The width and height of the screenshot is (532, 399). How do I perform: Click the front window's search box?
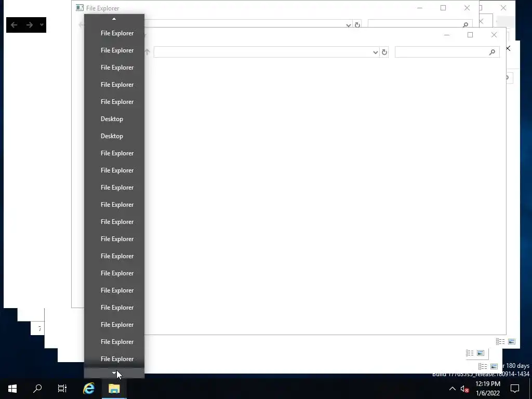[x=447, y=52]
